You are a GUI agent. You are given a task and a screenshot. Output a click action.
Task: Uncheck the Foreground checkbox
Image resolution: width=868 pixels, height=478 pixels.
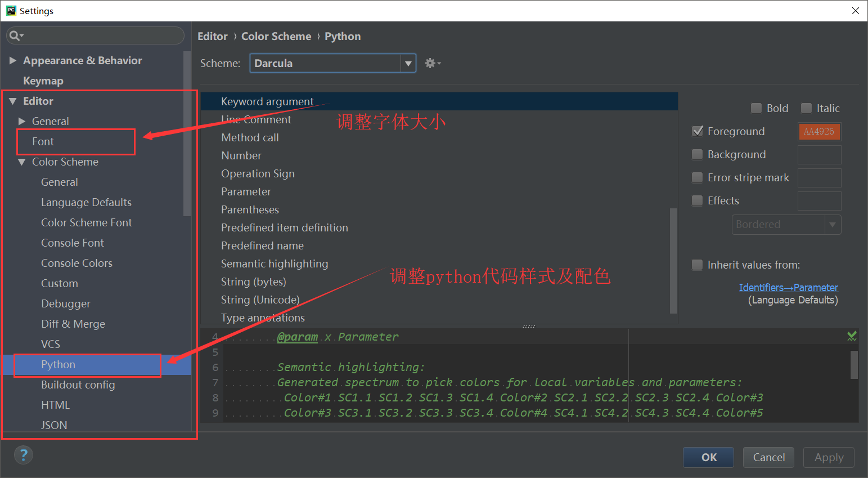[698, 131]
